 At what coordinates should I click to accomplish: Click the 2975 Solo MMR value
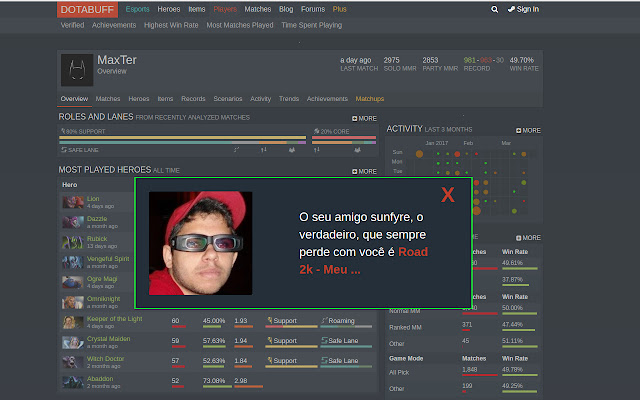click(x=391, y=60)
